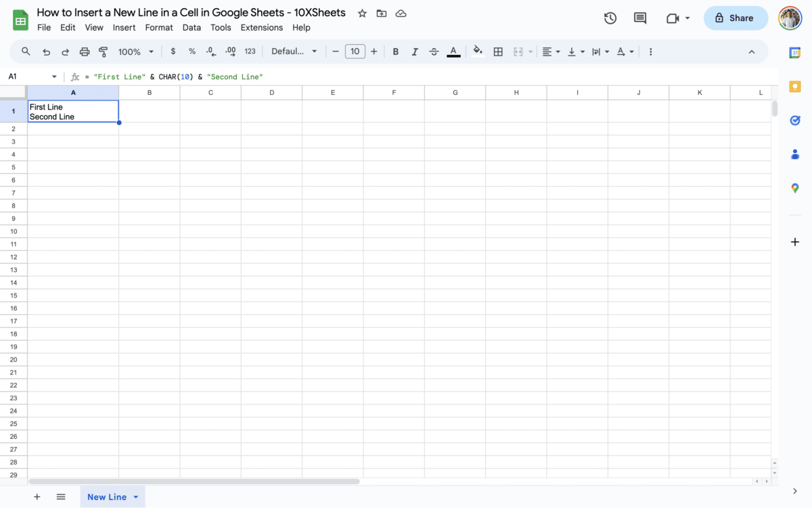The width and height of the screenshot is (812, 508).
Task: Open the Format menu
Action: [x=159, y=28]
